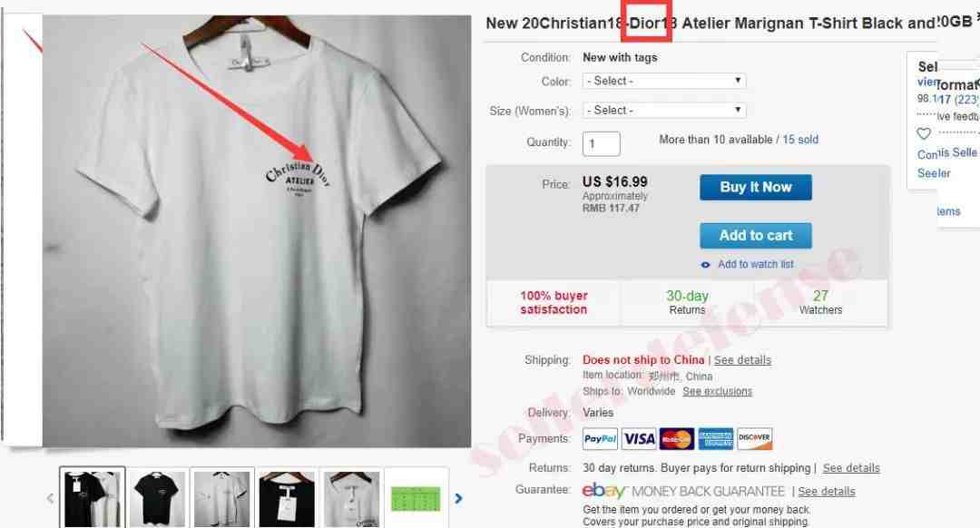Click the Add to cart button

[x=756, y=236]
